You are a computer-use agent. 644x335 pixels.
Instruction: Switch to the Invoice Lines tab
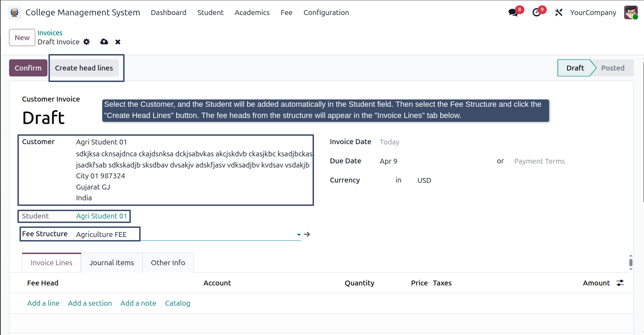click(x=52, y=263)
